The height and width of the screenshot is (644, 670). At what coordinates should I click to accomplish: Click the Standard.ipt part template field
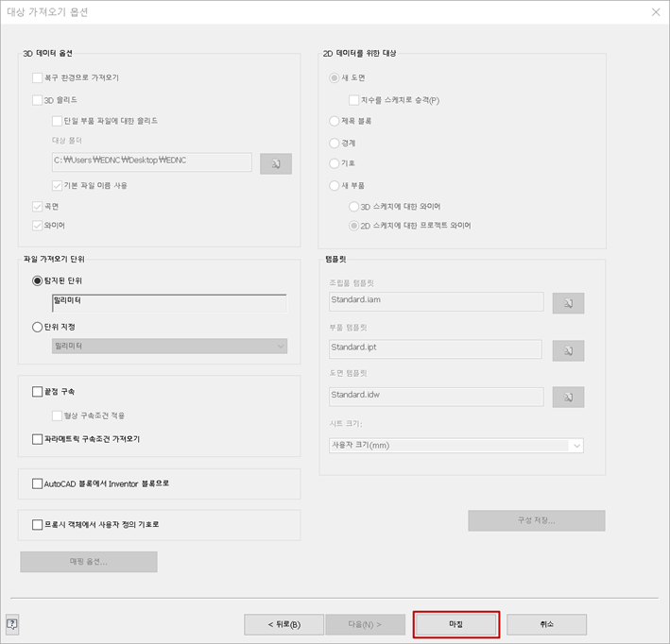point(436,348)
